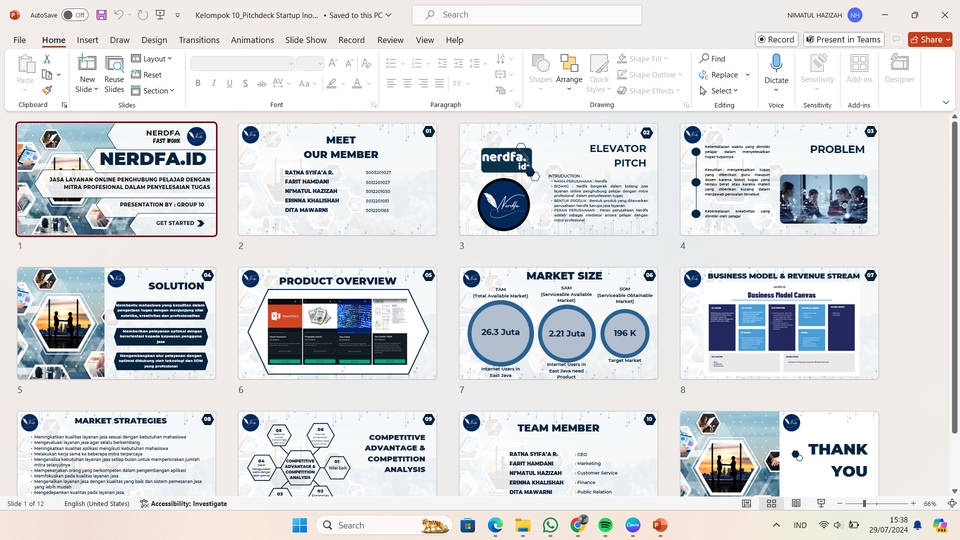
Task: Click the text highlight color button
Action: pos(331,83)
